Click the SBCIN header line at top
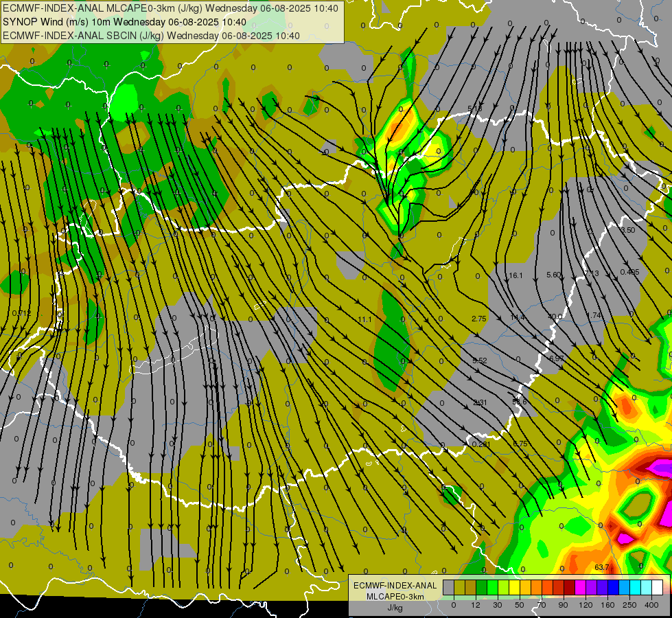Viewport: 672px width, 618px height. coord(151,36)
